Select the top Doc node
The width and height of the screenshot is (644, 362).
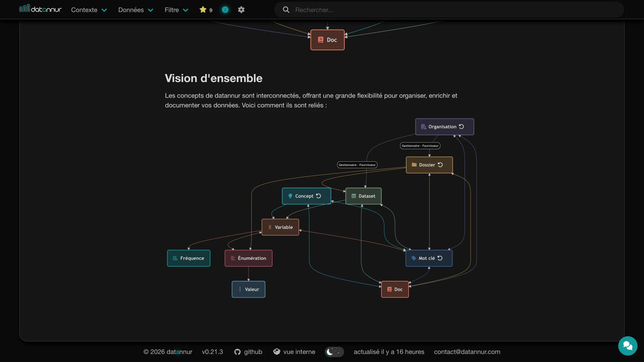click(x=327, y=40)
